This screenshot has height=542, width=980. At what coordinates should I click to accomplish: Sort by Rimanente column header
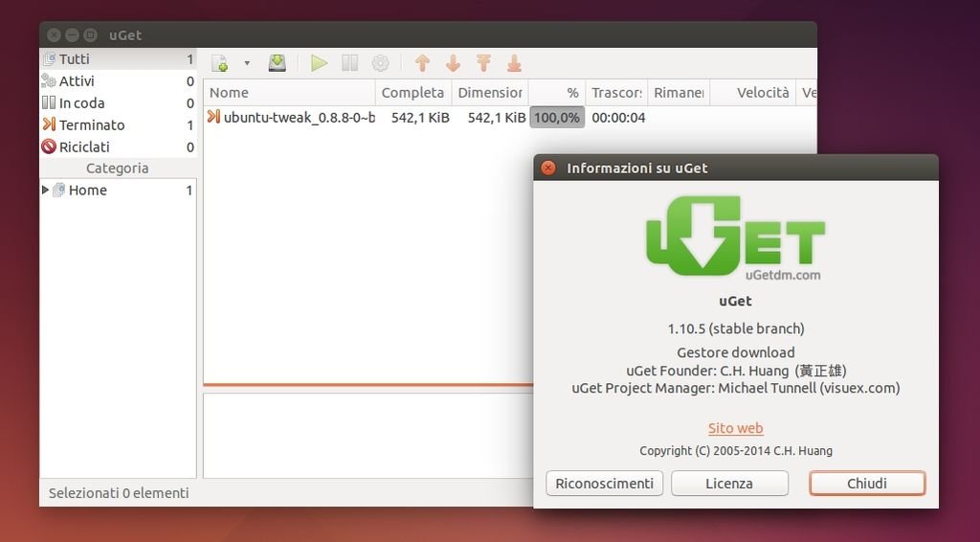pyautogui.click(x=679, y=93)
